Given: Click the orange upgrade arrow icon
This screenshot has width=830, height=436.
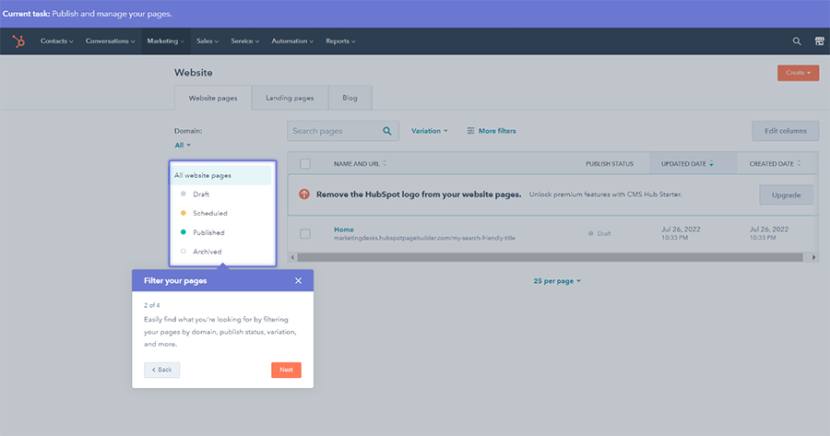Looking at the screenshot, I should (x=304, y=194).
